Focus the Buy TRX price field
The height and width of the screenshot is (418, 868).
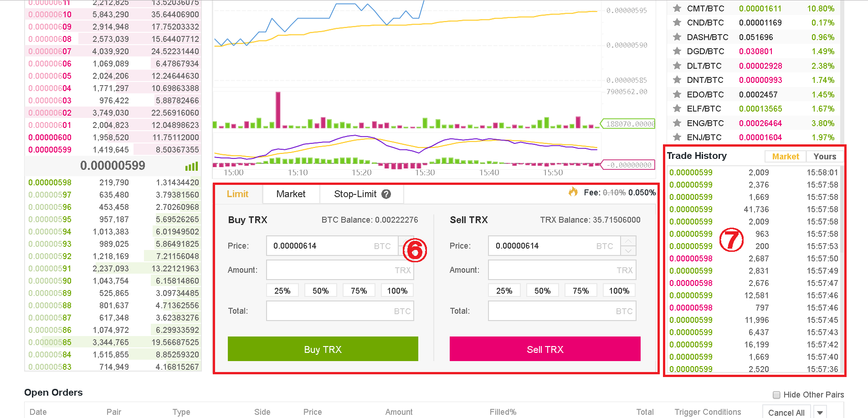tap(333, 246)
